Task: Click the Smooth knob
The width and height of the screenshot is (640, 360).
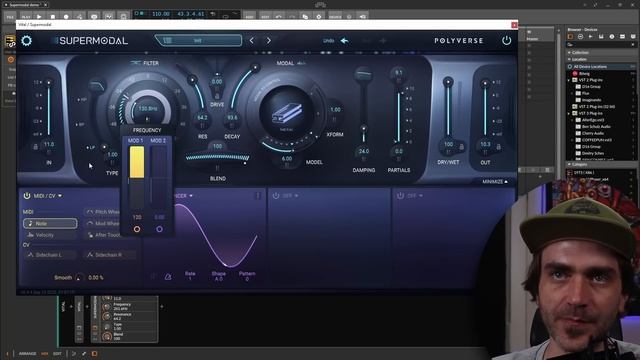Action: pyautogui.click(x=79, y=278)
